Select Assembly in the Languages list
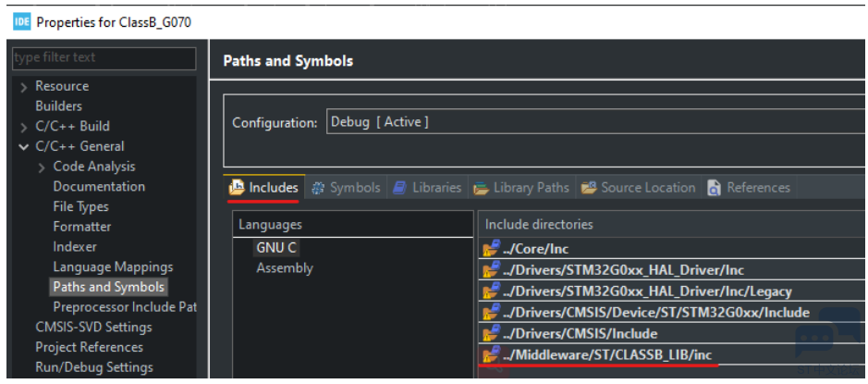 [x=285, y=268]
